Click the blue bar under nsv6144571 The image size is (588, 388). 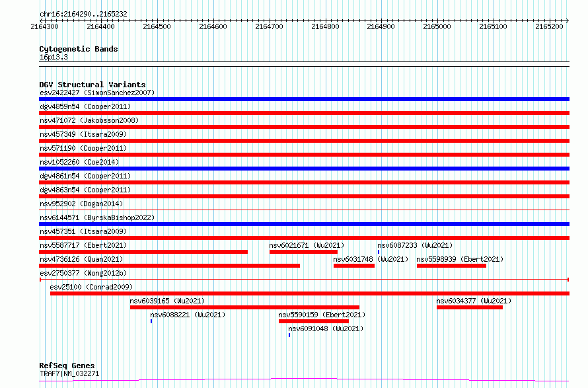304,224
